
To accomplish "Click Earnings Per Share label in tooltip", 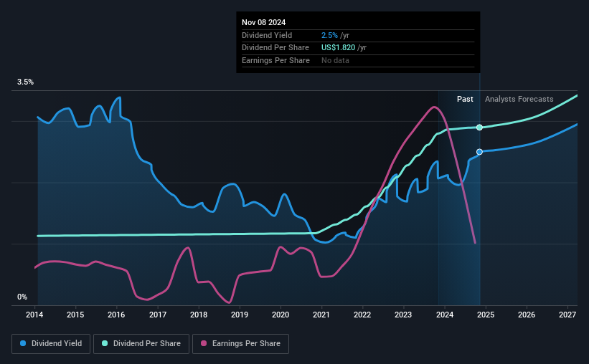I will pos(275,60).
